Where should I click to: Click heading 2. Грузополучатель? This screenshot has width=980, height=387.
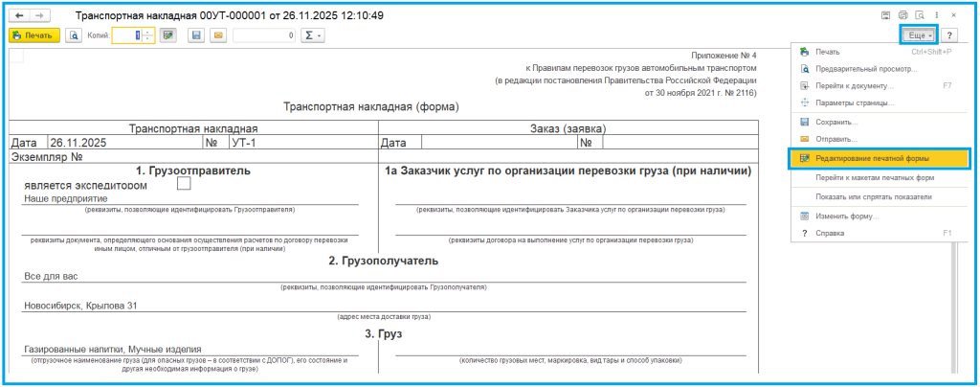coord(383,261)
